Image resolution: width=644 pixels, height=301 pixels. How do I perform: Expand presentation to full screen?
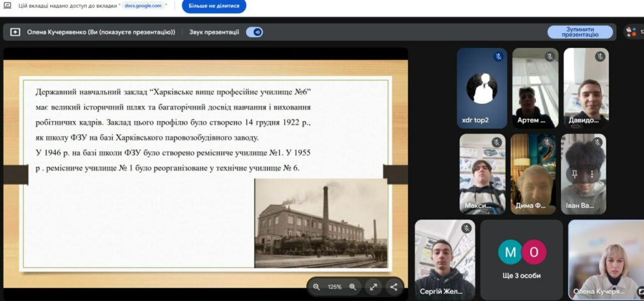(374, 287)
